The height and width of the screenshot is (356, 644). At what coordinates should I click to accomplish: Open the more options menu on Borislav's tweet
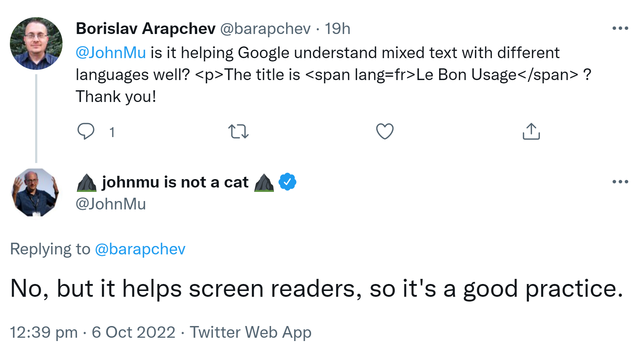620,28
